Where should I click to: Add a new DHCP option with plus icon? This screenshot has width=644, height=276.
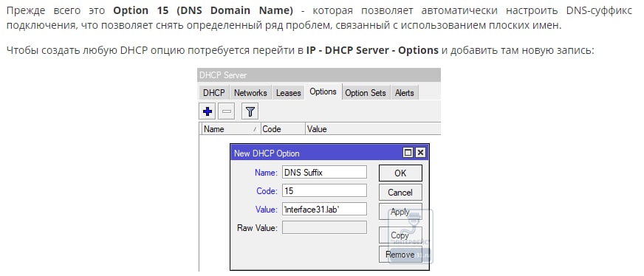point(208,111)
